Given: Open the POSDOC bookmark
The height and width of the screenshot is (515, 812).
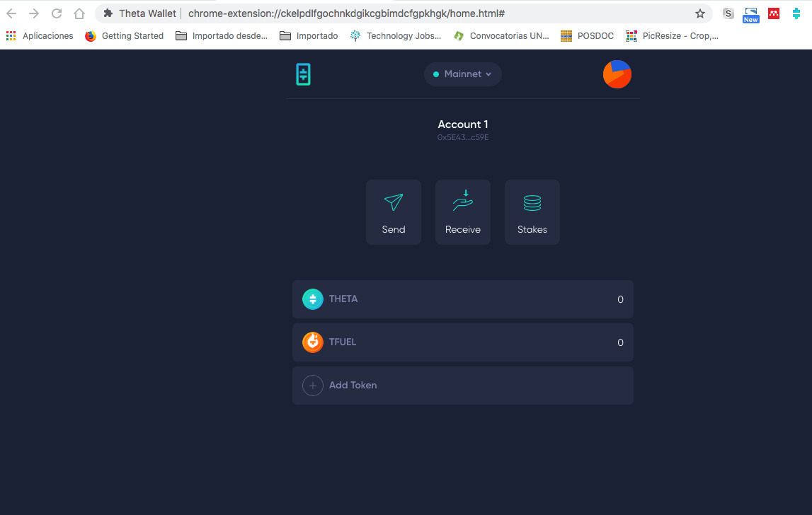Looking at the screenshot, I should (587, 35).
